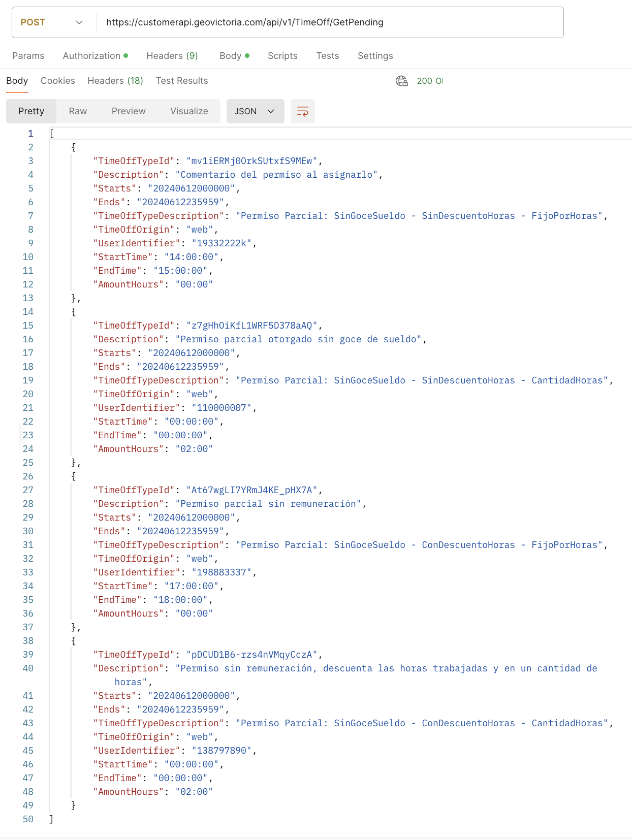Image resolution: width=632 pixels, height=840 pixels.
Task: Show the response Cookies tab
Action: click(57, 81)
